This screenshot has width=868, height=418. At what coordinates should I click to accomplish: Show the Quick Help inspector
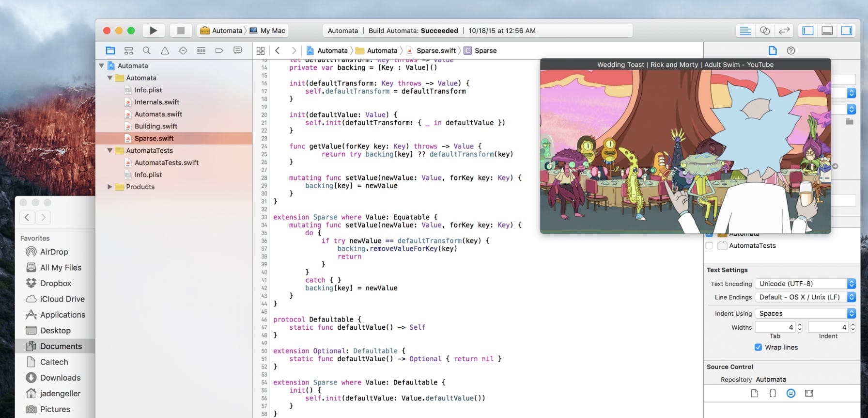tap(790, 50)
